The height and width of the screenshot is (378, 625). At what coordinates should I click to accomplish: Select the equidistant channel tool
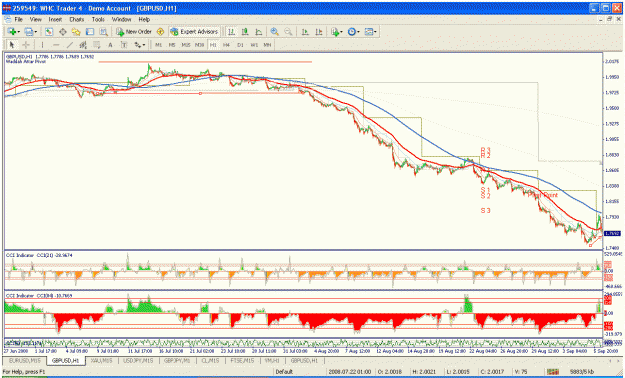coord(83,45)
